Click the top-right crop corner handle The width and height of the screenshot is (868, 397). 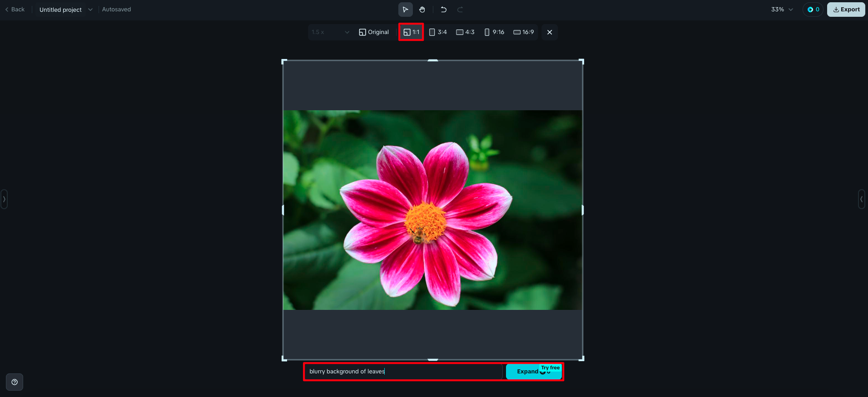tap(581, 62)
